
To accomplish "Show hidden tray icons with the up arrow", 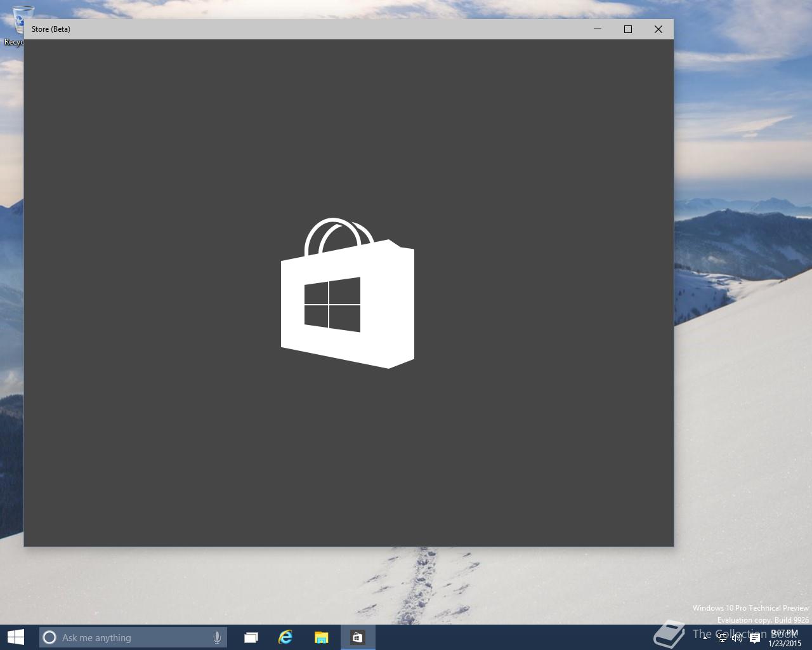I will [705, 638].
